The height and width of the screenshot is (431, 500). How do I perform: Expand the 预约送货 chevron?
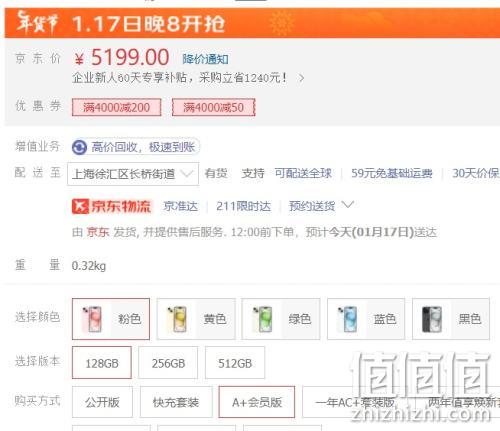coord(348,204)
